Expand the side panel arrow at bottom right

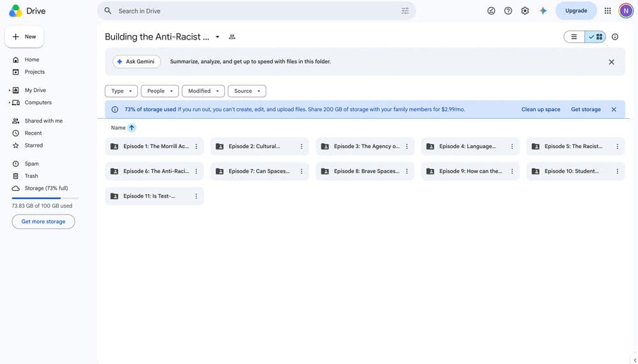coord(635,360)
